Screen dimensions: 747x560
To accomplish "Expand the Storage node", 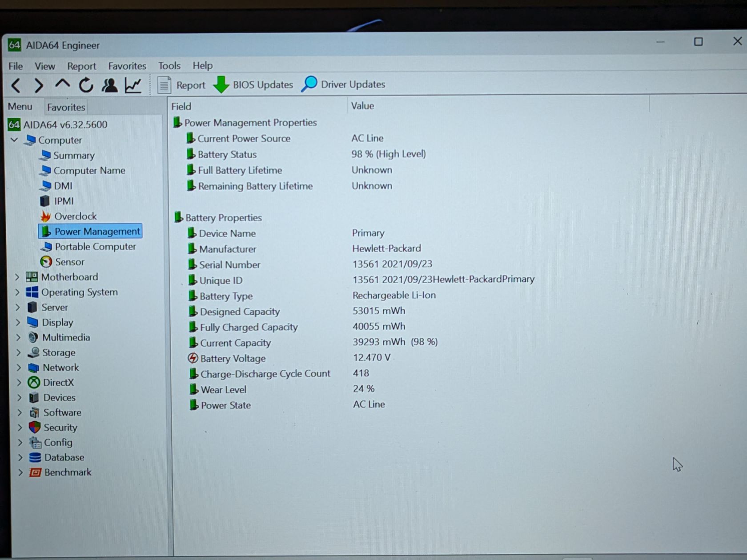I will tap(18, 353).
